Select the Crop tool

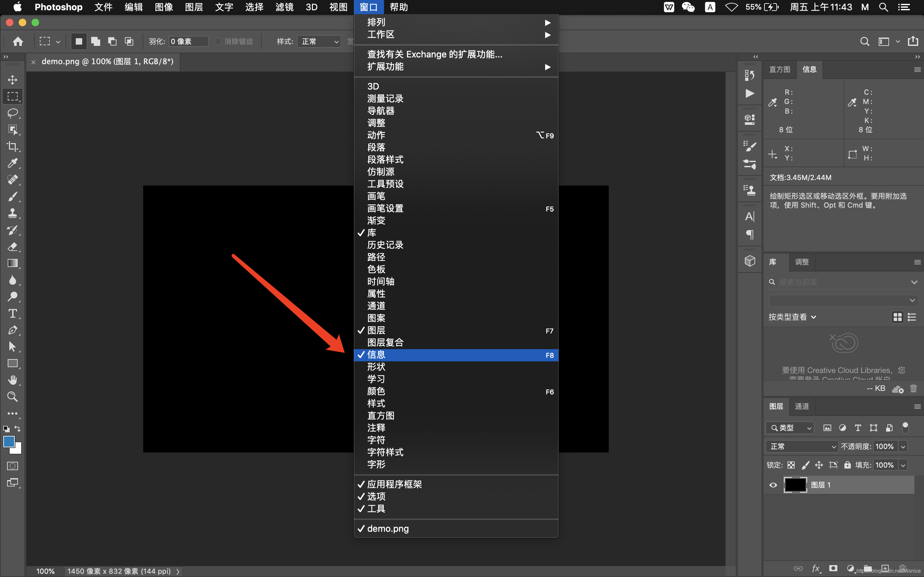[x=13, y=146]
